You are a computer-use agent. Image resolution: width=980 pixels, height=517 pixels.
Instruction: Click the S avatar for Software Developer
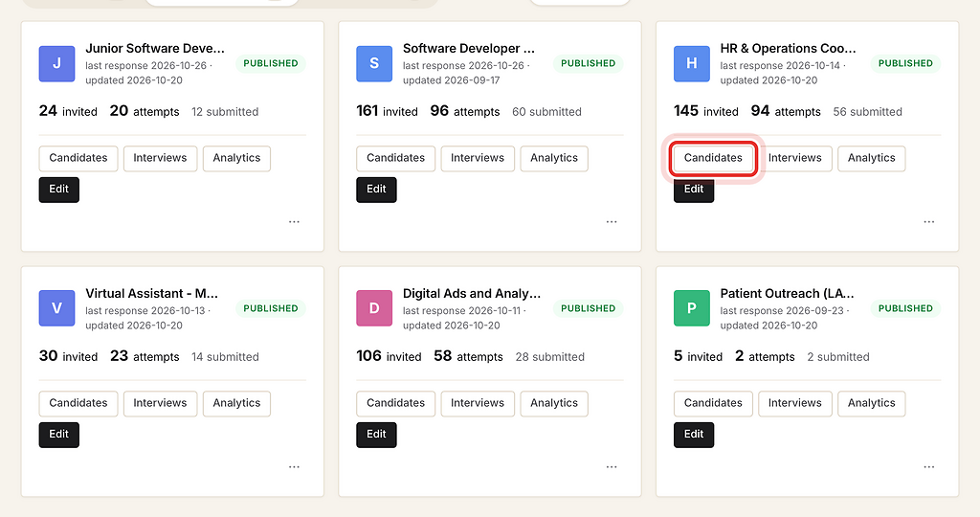pos(374,64)
